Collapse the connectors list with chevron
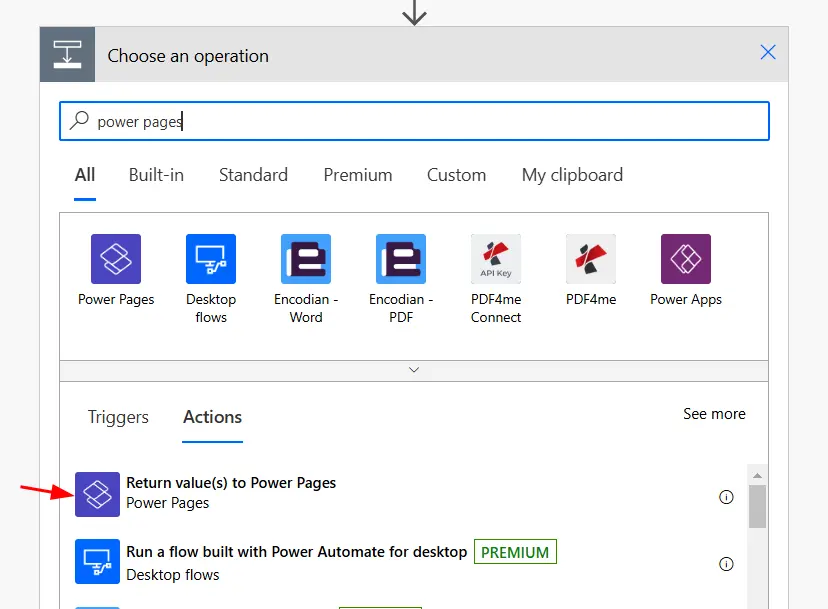 (x=414, y=370)
